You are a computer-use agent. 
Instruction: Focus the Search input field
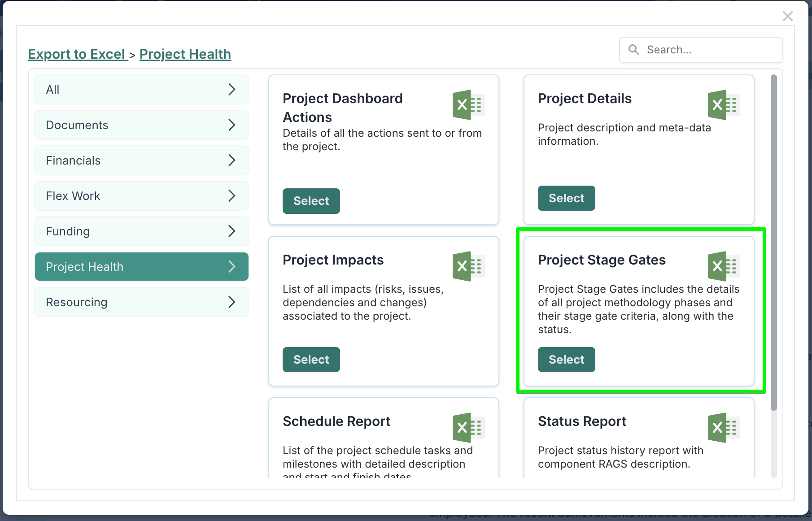click(701, 50)
